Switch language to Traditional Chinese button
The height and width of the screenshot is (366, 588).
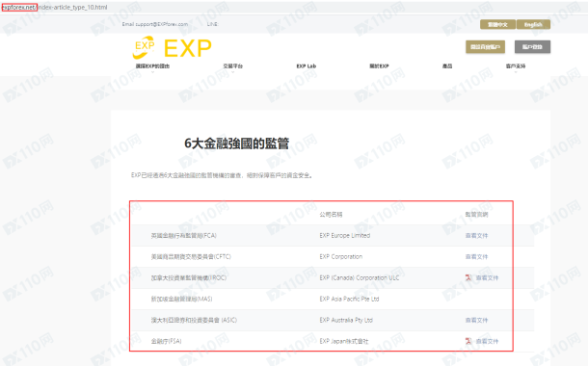tap(497, 24)
